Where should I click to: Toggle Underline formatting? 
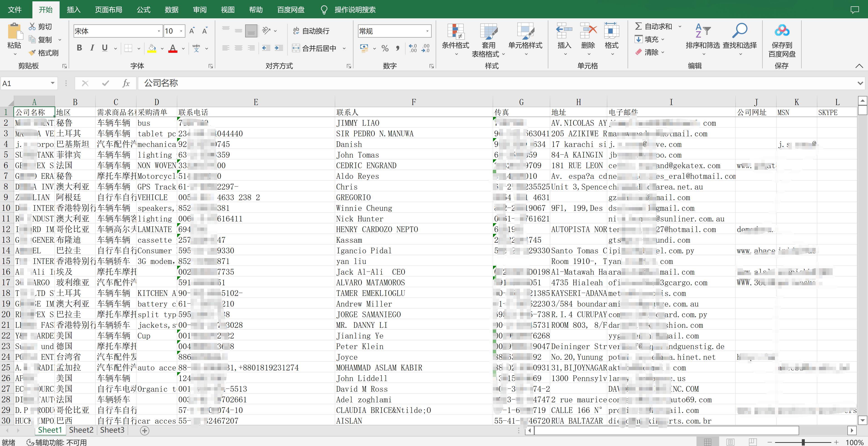click(105, 48)
